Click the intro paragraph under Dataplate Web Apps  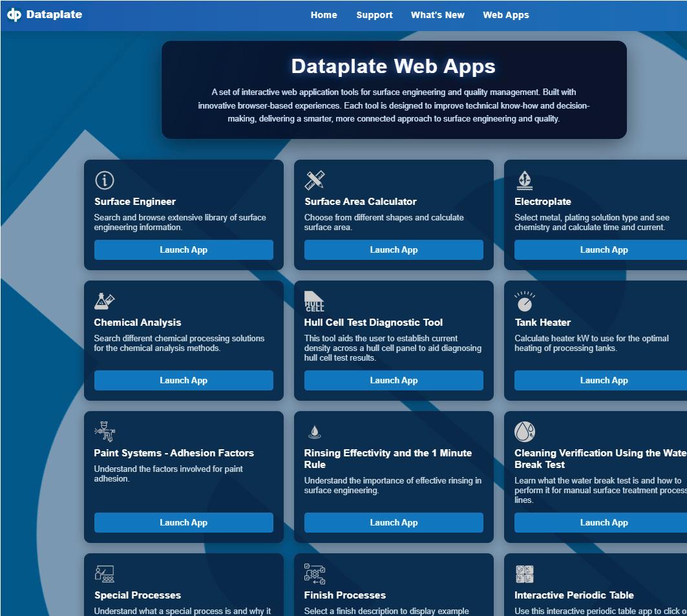(394, 105)
